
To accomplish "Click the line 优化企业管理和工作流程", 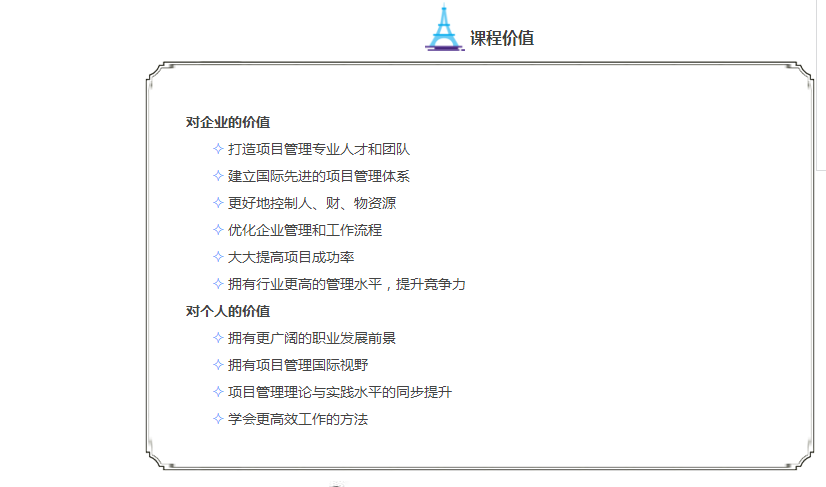I will coord(304,230).
